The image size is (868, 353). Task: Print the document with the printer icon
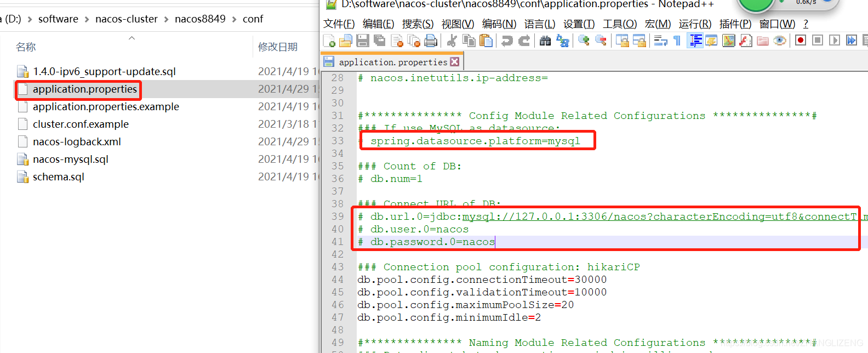[431, 41]
